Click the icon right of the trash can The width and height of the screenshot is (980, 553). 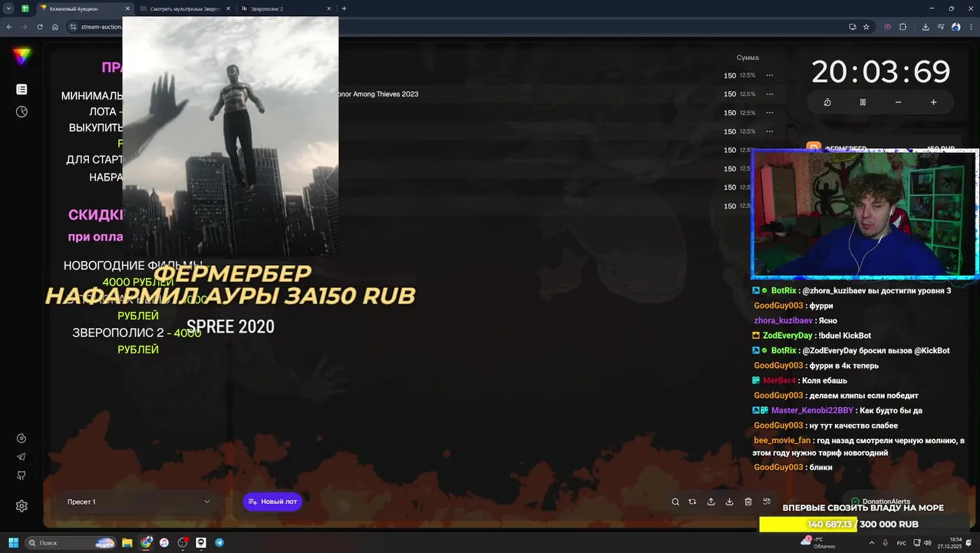pos(767,502)
